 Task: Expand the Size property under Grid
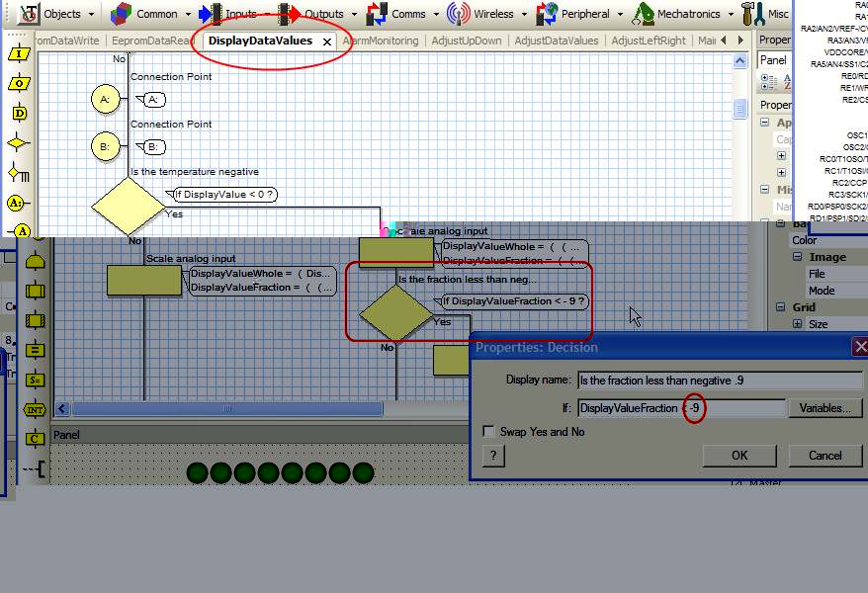pyautogui.click(x=797, y=324)
